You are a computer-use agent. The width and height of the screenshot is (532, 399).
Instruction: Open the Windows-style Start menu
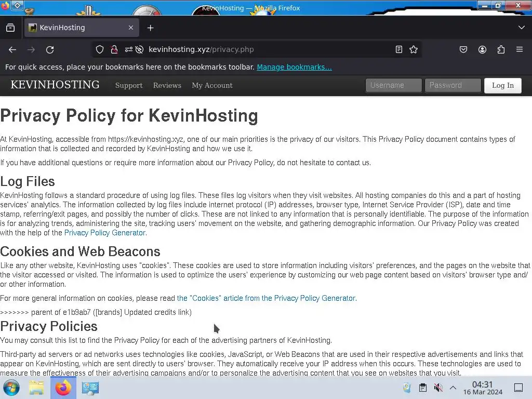[11, 388]
